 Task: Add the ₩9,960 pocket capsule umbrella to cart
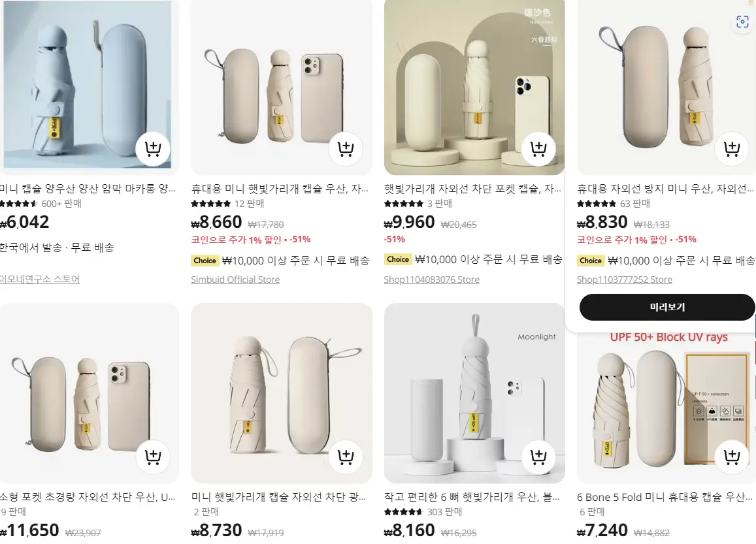[x=538, y=149]
